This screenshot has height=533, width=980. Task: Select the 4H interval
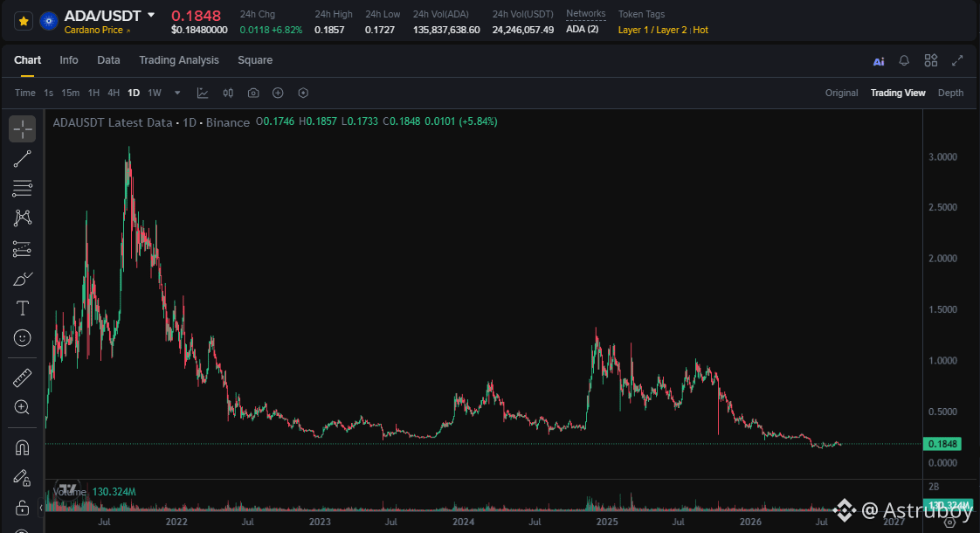(114, 93)
